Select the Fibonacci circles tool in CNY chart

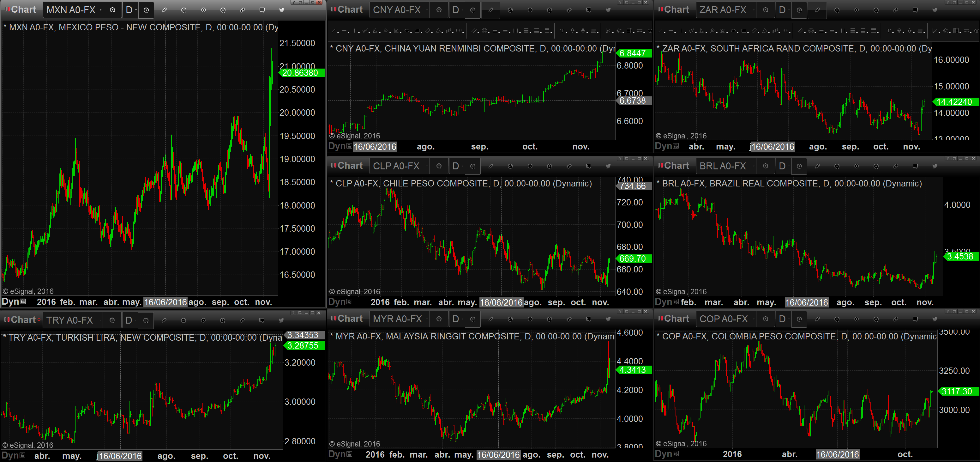tap(485, 31)
